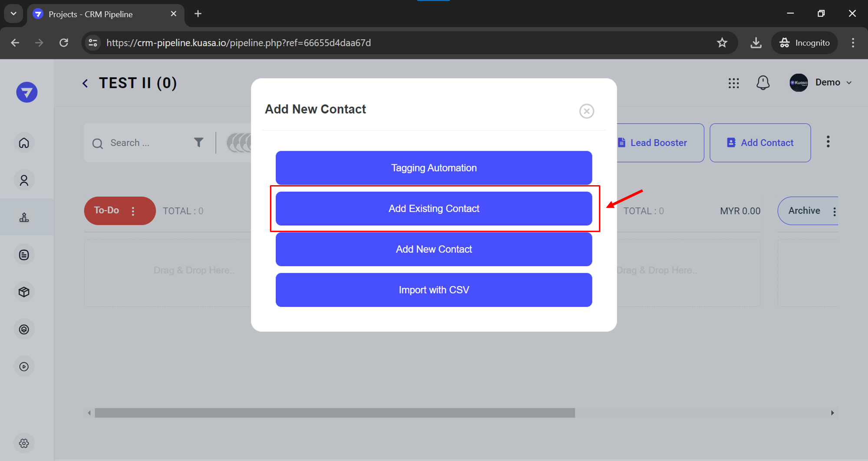Select Tagging Automation option
This screenshot has height=461, width=868.
coord(434,168)
